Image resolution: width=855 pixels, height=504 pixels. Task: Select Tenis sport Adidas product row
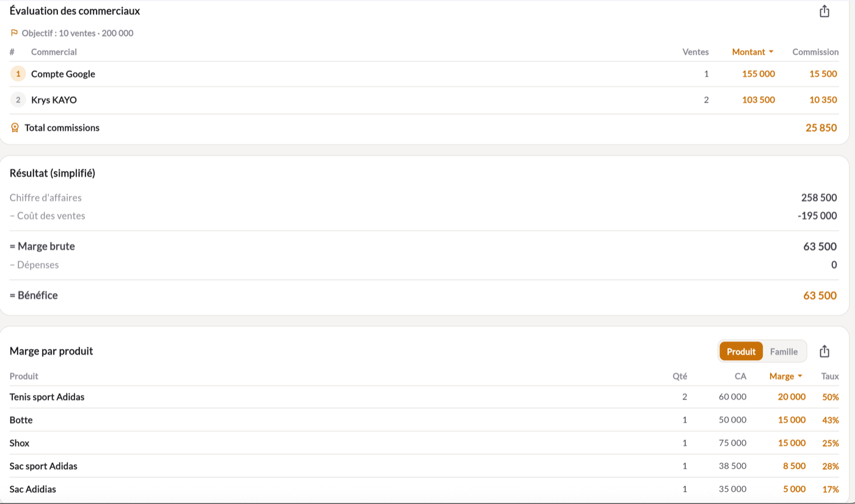tap(424, 397)
